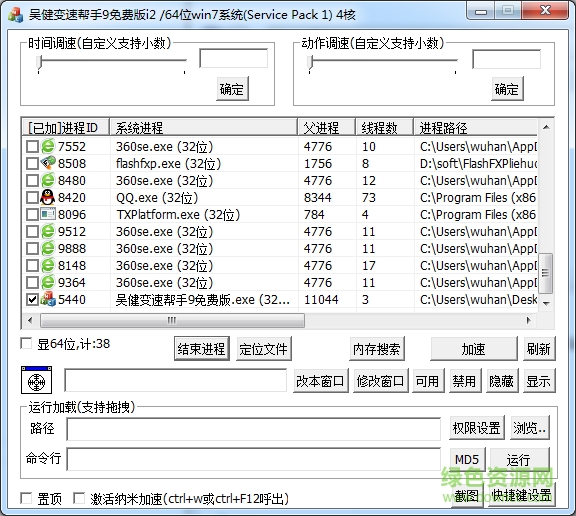Click the horizontal scrollbar right arrow
The height and width of the screenshot is (516, 576).
pos(529,320)
